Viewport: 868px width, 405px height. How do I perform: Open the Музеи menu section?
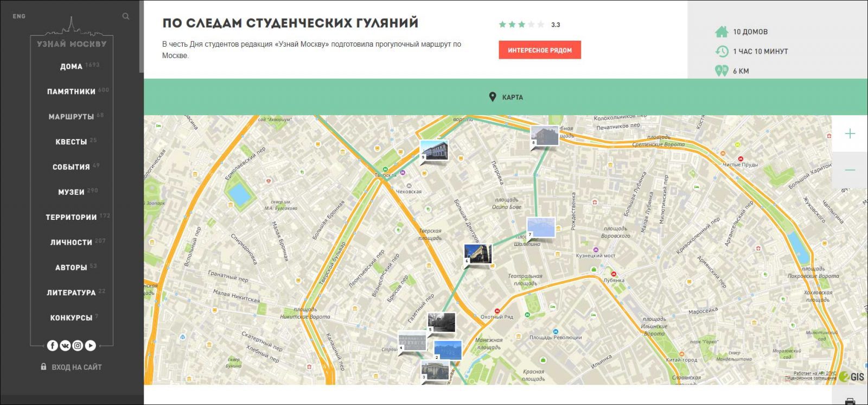[x=71, y=192]
